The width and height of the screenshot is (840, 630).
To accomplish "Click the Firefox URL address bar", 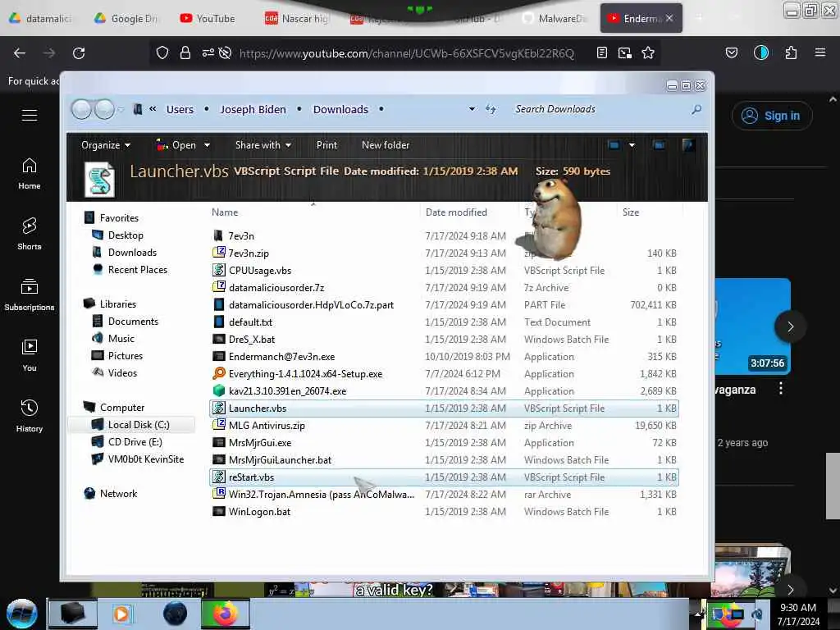I will pyautogui.click(x=407, y=53).
